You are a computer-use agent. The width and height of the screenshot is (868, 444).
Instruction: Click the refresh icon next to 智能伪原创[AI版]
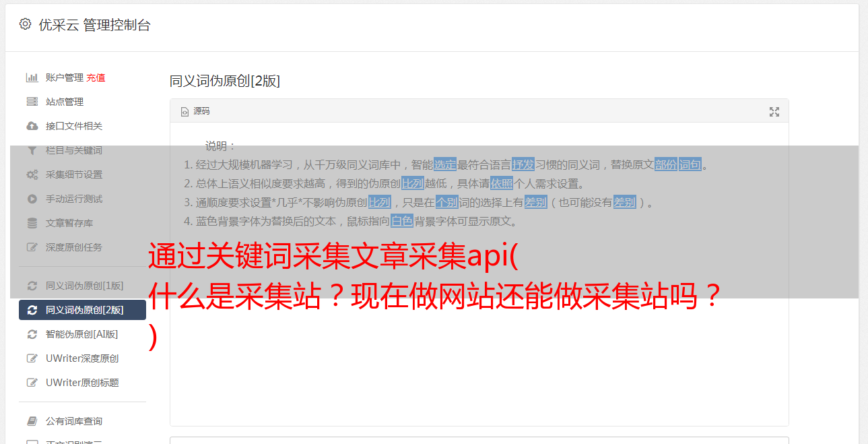[32, 334]
